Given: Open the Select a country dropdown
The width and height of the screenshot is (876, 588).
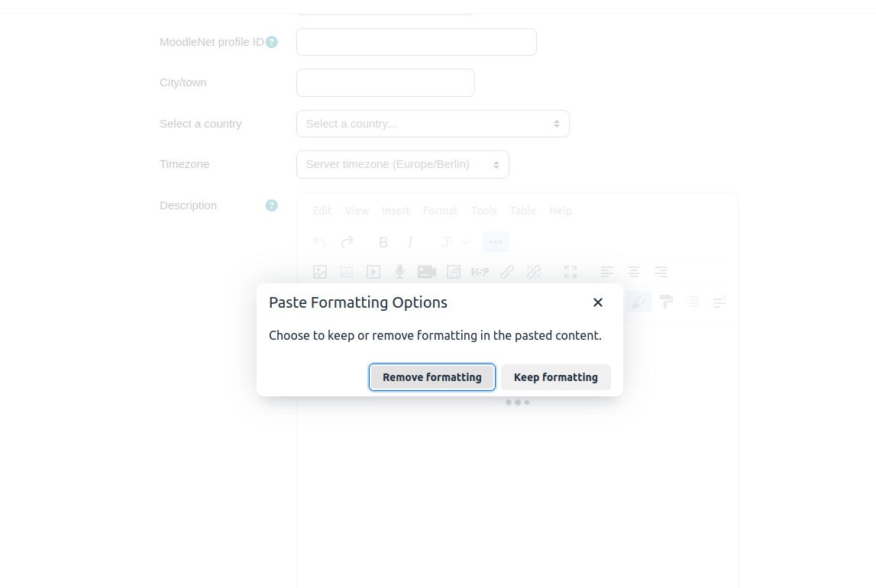Looking at the screenshot, I should pos(432,124).
